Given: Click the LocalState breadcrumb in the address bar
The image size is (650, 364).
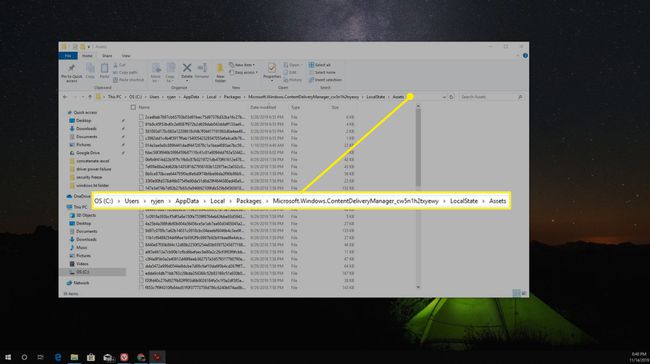Looking at the screenshot, I should (x=376, y=97).
